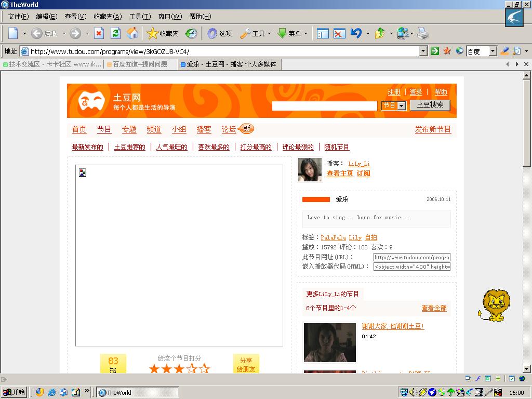Screen dimensions: 532x399
Task: Click the window layout toolbar icon
Action: click(323, 33)
